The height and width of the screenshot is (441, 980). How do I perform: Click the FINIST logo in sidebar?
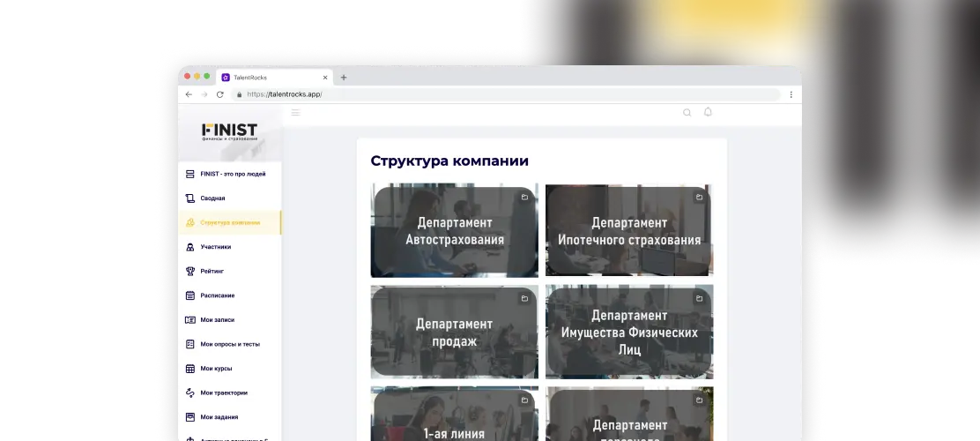[x=229, y=131]
